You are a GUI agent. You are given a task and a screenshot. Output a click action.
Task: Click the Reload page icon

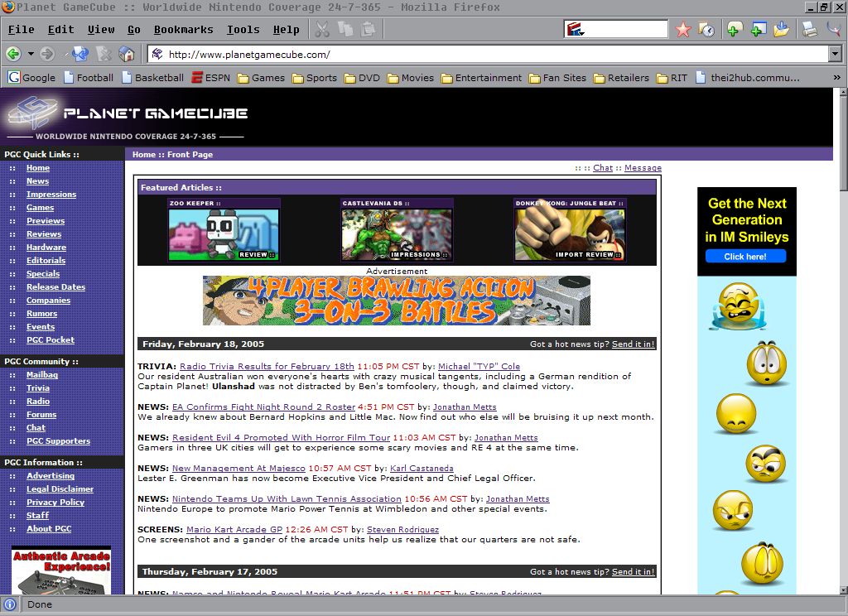coord(80,54)
